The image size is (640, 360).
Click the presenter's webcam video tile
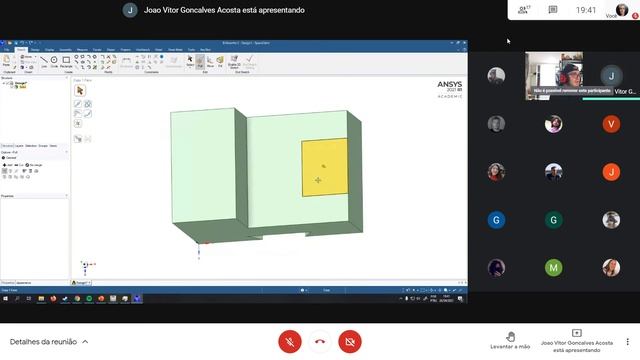coord(554,76)
